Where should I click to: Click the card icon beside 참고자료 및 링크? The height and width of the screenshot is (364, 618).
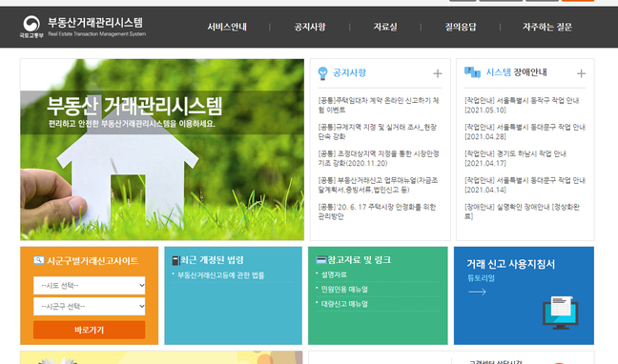click(321, 260)
